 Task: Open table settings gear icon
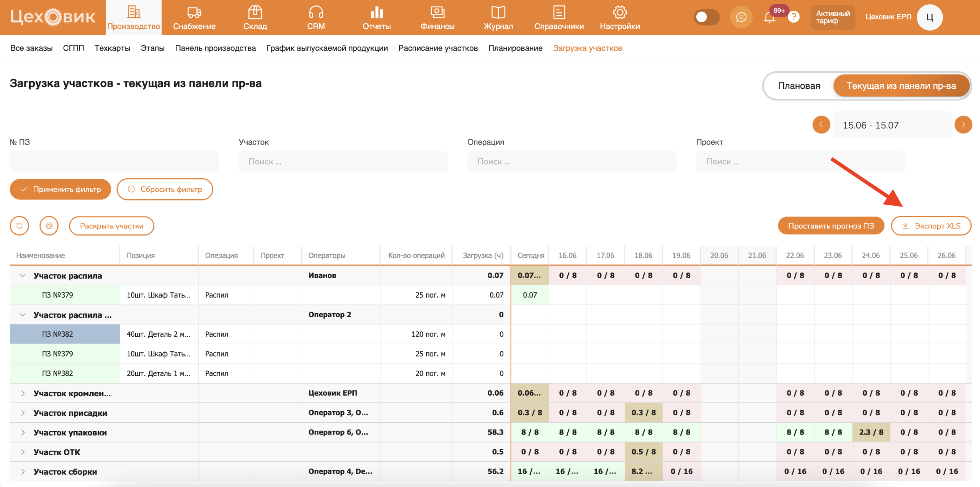tap(49, 226)
